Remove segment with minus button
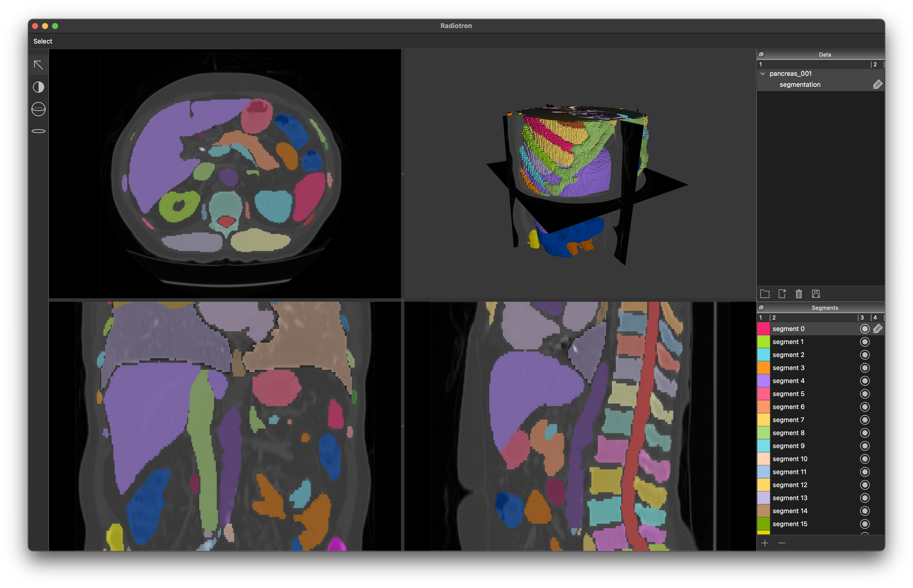Screen dimensions: 913x588 [x=782, y=543]
